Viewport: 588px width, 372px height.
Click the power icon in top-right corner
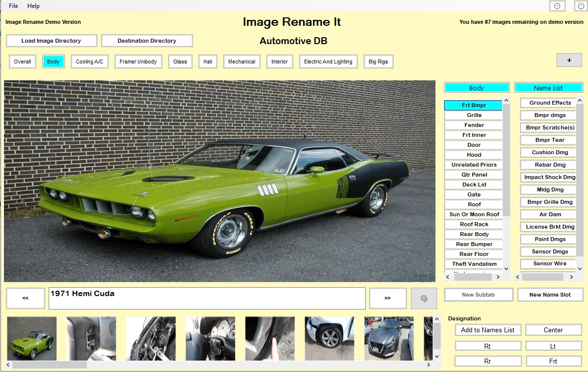tap(581, 6)
